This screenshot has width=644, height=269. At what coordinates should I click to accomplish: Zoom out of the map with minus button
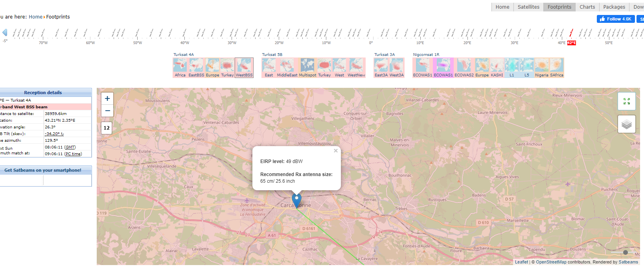[x=107, y=111]
